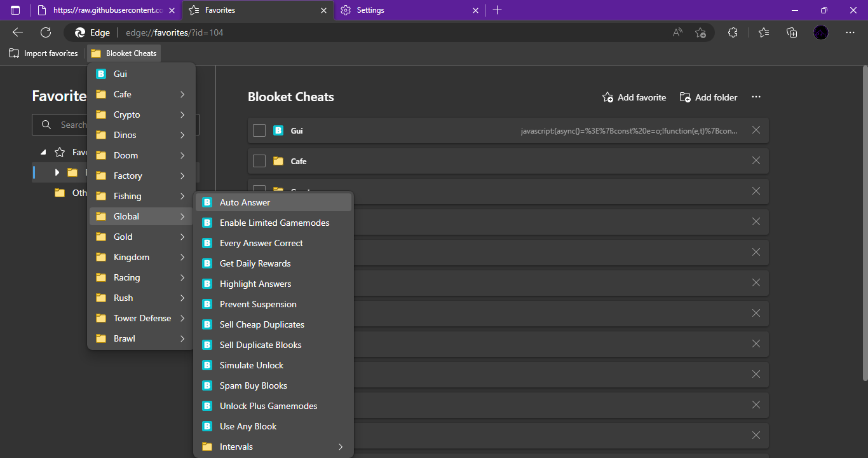
Task: Expand the Factory folder submenu
Action: tap(141, 176)
